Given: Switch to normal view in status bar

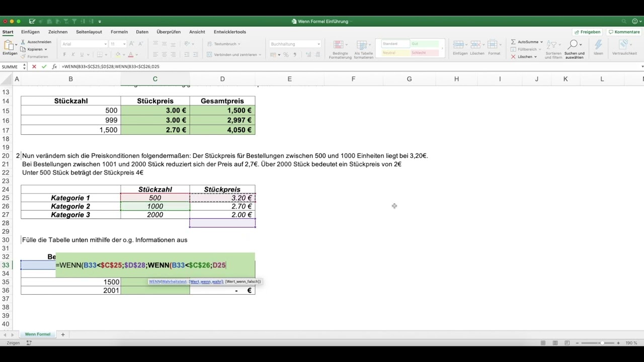Looking at the screenshot, I should [x=543, y=343].
